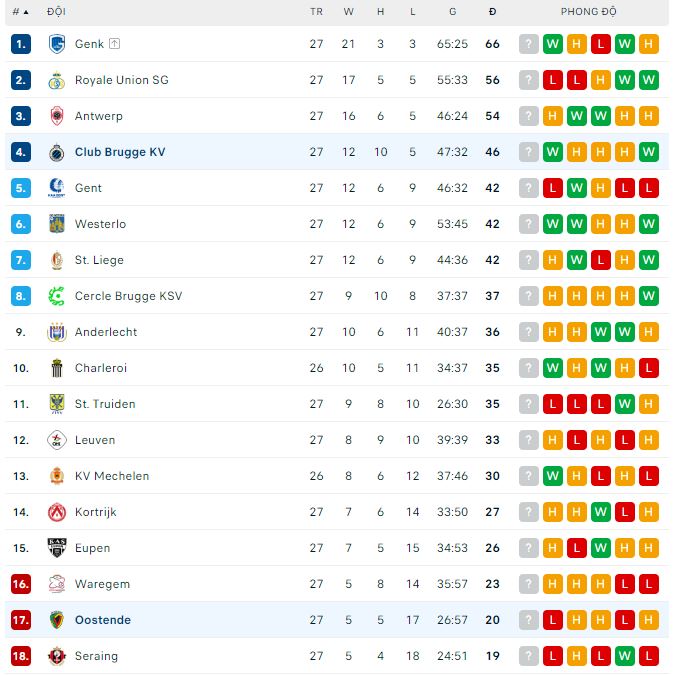Click the Antwerp club crest icon
The height and width of the screenshot is (675, 675).
(x=56, y=116)
